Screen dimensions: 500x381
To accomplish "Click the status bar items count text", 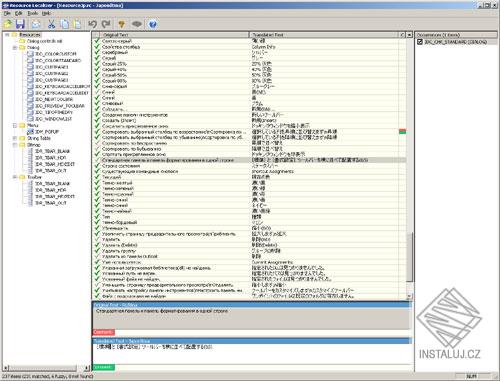I will (x=48, y=376).
